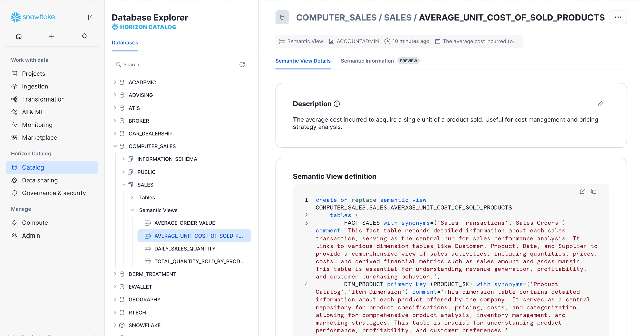Open Governance & security in sidebar
Screen dimensions: 644x336
pos(54,193)
